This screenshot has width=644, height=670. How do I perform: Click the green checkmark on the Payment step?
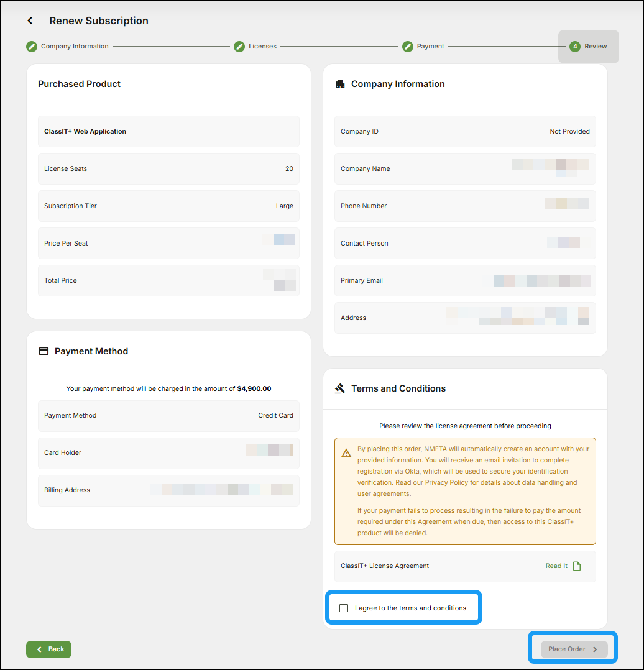coord(408,46)
